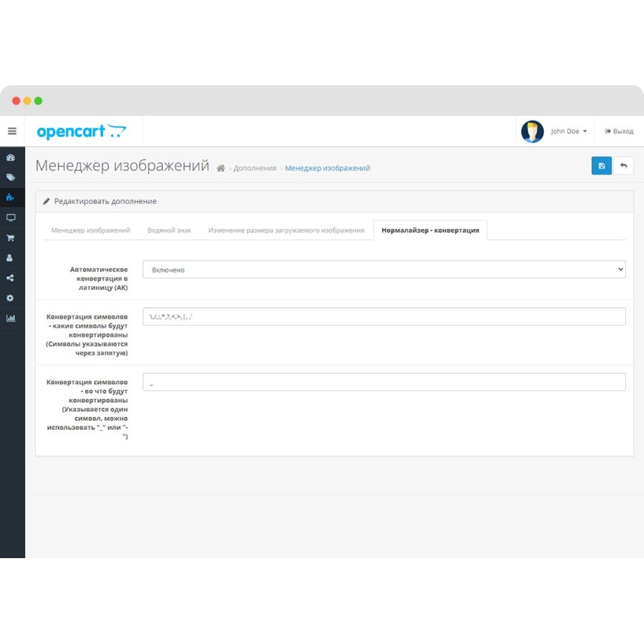Viewport: 644px width, 644px height.
Task: Open the Catalog tags sidebar icon
Action: [11, 177]
